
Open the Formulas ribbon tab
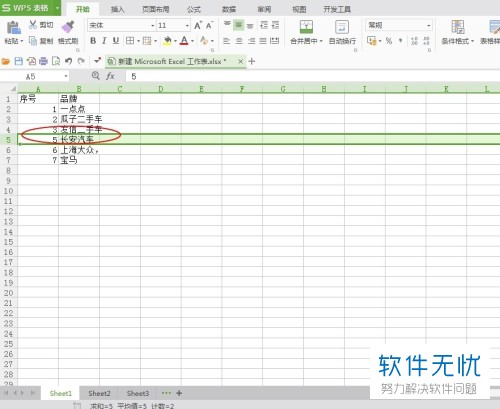pyautogui.click(x=194, y=9)
